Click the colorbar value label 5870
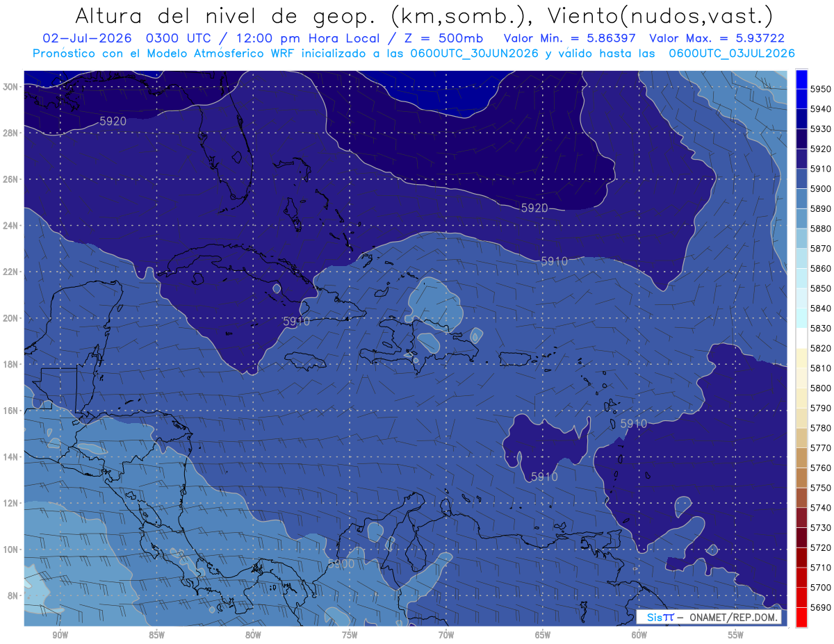 click(x=820, y=248)
